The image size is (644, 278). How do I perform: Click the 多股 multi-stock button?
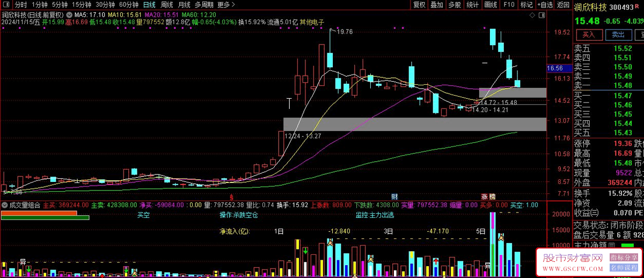455,5
